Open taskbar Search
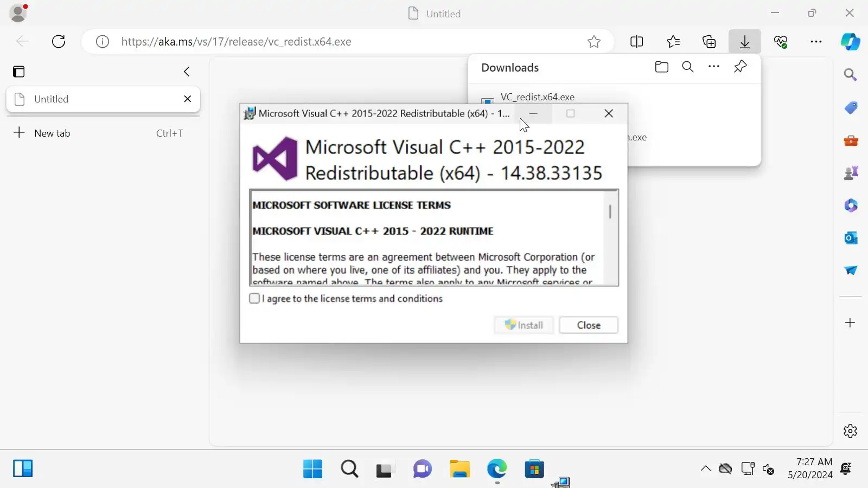 point(350,469)
